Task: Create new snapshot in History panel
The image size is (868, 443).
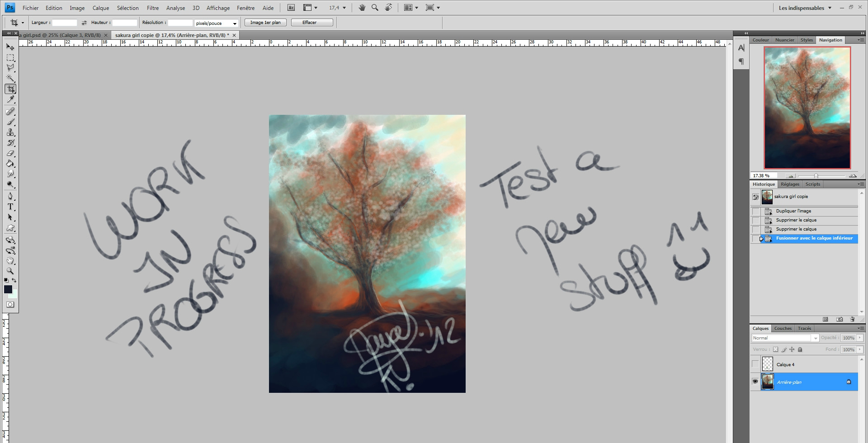Action: pyautogui.click(x=840, y=319)
